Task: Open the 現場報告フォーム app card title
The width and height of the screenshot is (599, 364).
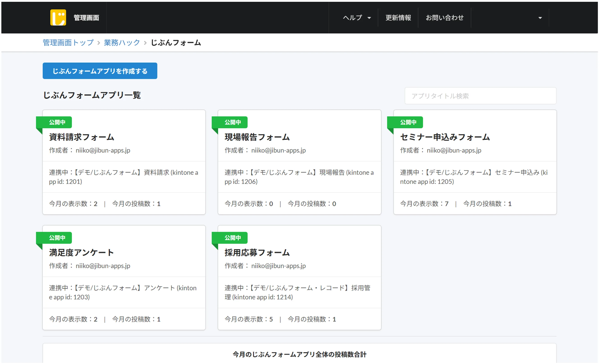Action: (x=257, y=137)
